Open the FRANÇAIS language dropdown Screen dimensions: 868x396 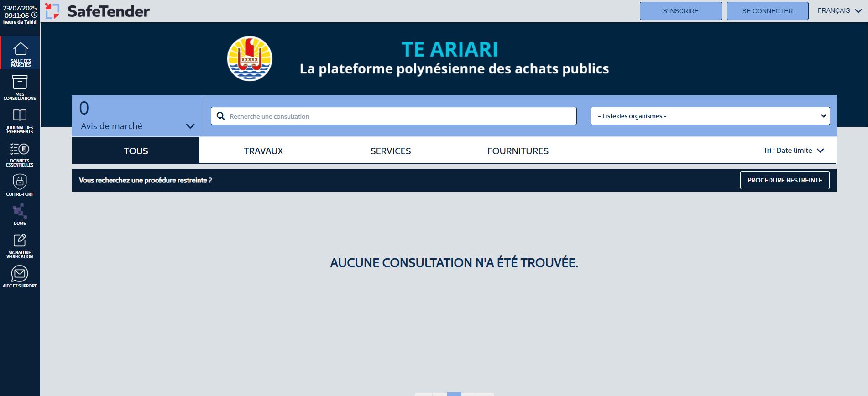tap(839, 10)
